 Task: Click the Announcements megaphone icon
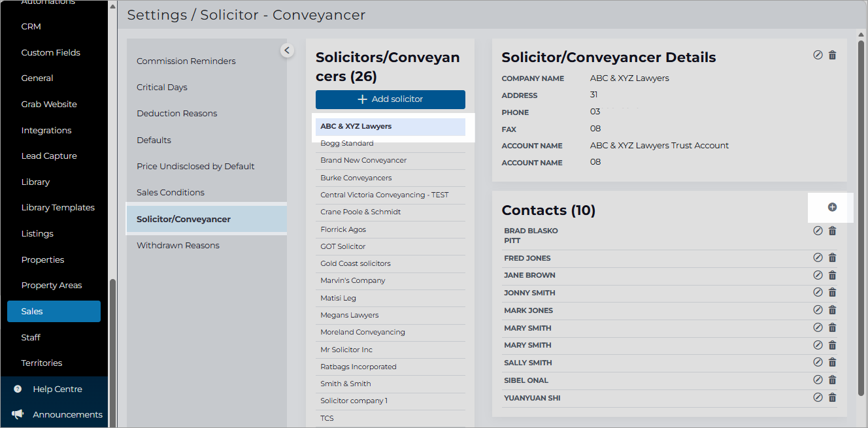(18, 414)
